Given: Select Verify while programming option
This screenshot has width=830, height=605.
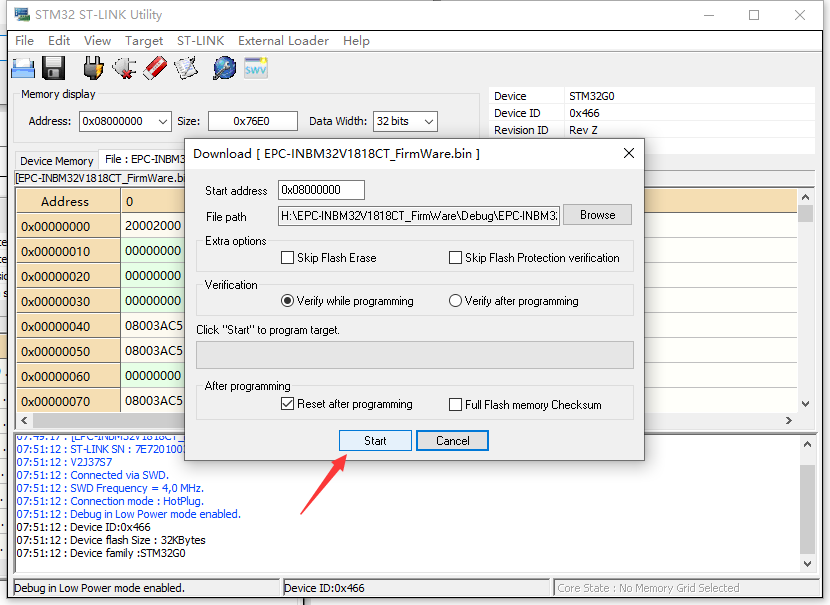Looking at the screenshot, I should coord(287,301).
